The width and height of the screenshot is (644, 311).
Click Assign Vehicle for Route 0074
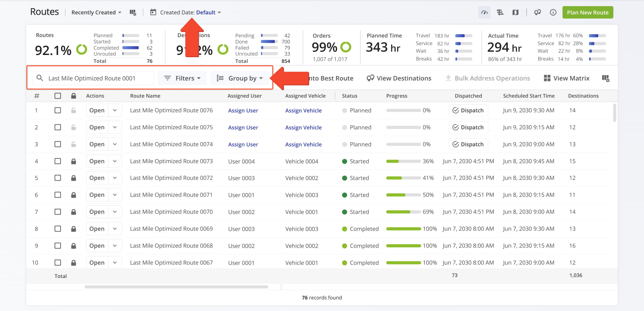[x=303, y=145]
